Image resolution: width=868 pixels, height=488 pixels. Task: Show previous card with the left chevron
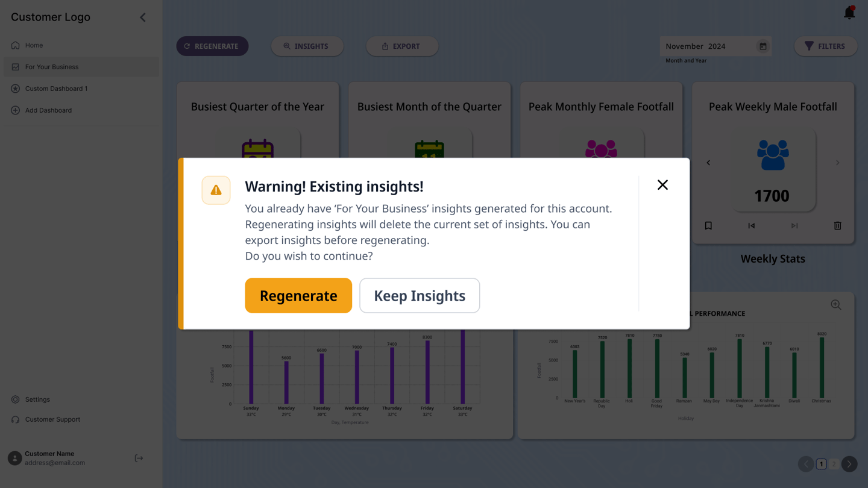click(x=708, y=163)
